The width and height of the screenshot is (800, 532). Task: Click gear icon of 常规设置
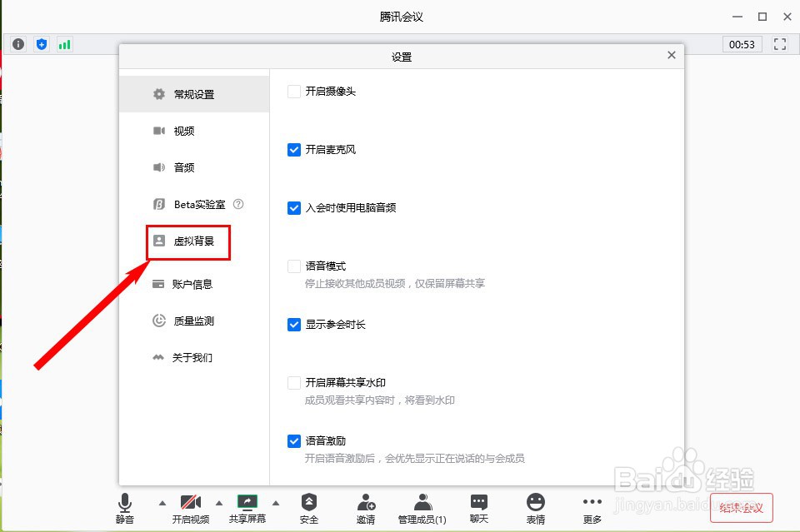coord(159,94)
